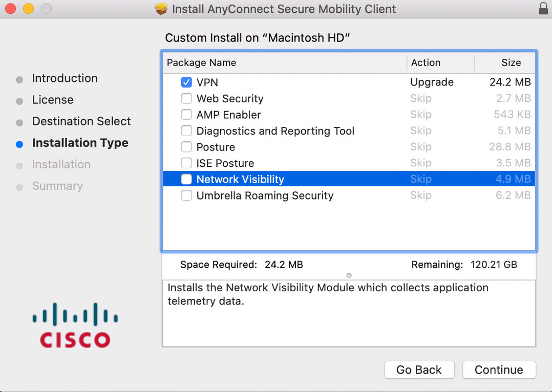Click the 28.8 MB Posture size
Image resolution: width=552 pixels, height=392 pixels.
pos(510,147)
